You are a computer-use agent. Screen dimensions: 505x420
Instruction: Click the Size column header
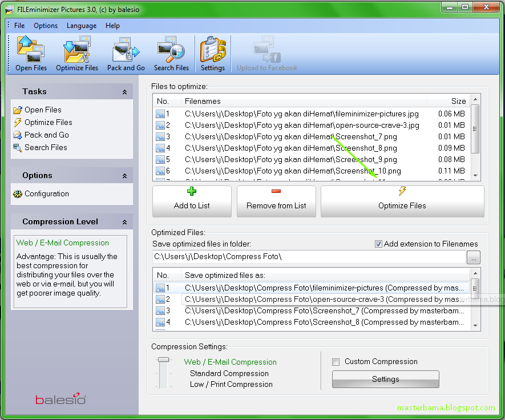pyautogui.click(x=449, y=101)
